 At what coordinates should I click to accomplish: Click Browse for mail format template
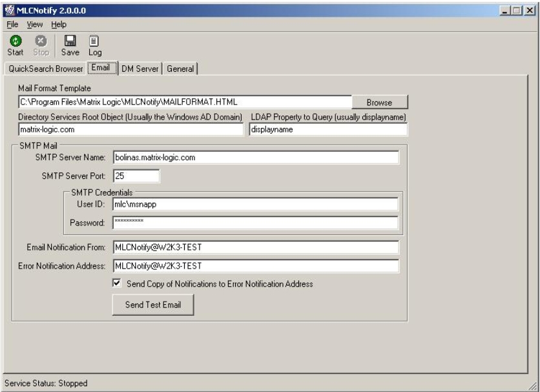tap(380, 102)
